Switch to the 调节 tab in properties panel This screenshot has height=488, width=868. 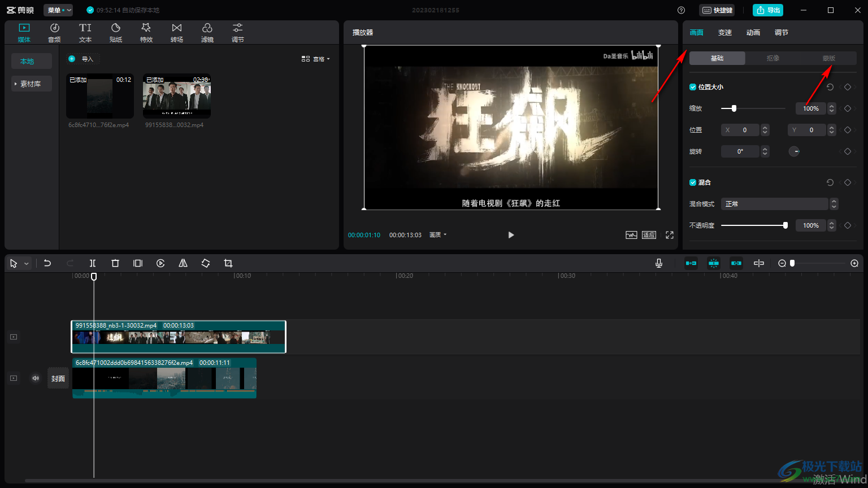[782, 33]
